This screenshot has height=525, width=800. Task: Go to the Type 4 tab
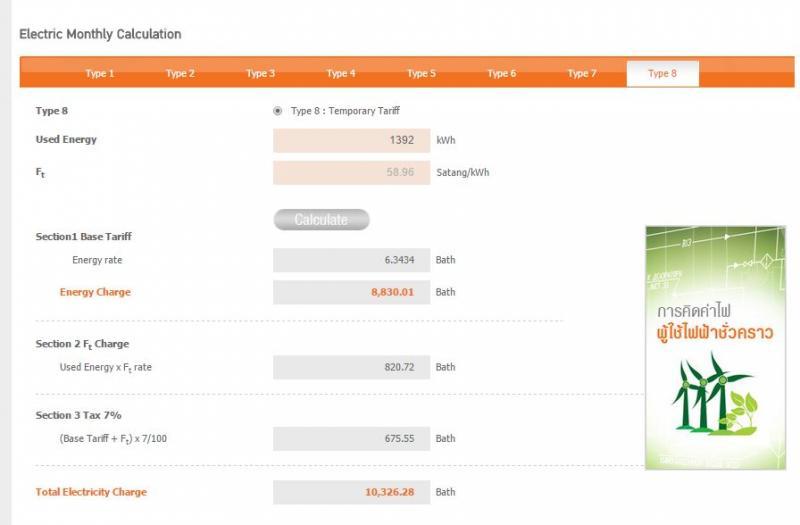point(341,73)
